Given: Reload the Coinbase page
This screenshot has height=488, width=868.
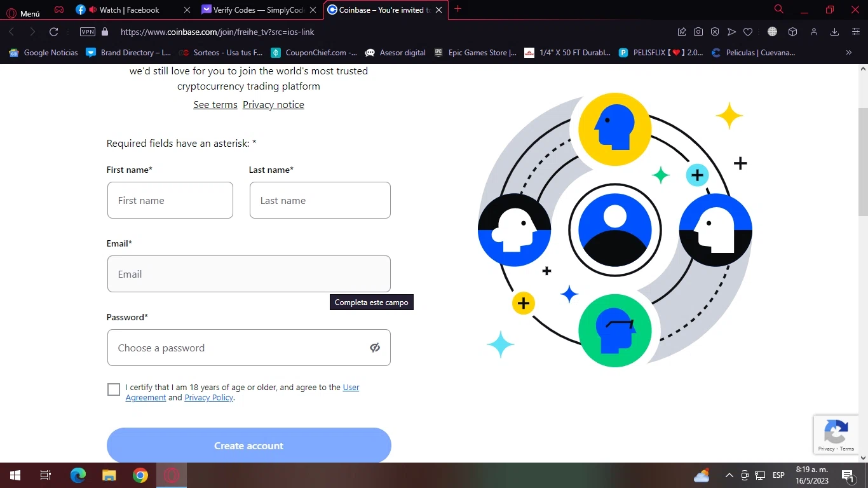Looking at the screenshot, I should 54,32.
